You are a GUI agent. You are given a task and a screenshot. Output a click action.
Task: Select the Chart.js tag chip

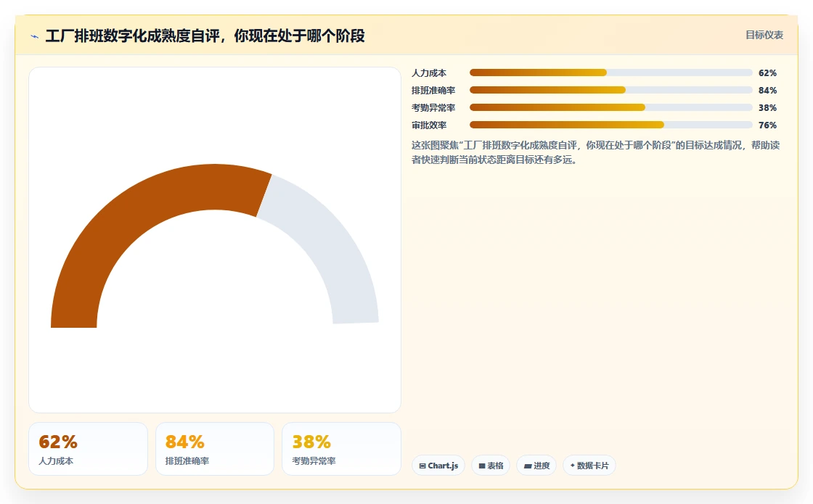click(438, 466)
